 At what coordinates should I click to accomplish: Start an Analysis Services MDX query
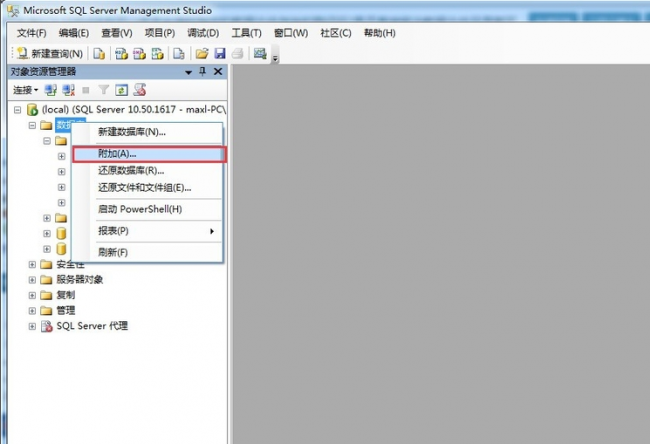click(x=121, y=54)
